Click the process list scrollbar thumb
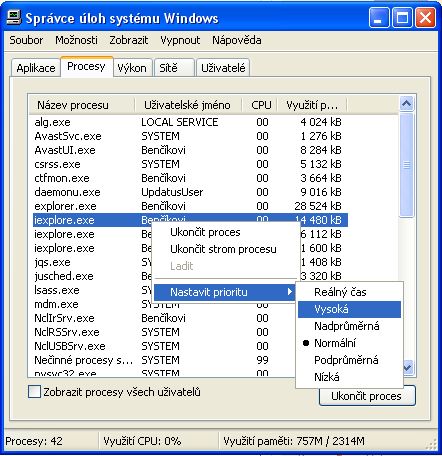442x456 pixels. point(406,165)
